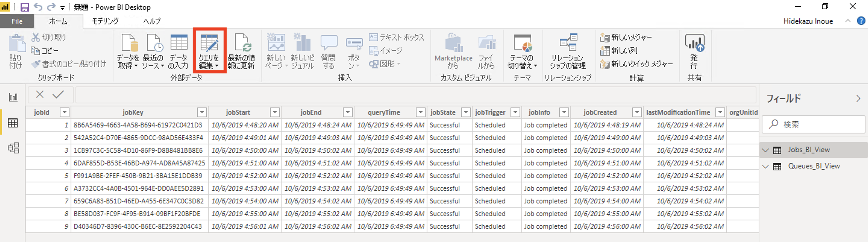The image size is (868, 242).
Task: Click jobKey cell D40346D7-8396-430C-B6EC-8E2592204C43
Action: pos(140,226)
